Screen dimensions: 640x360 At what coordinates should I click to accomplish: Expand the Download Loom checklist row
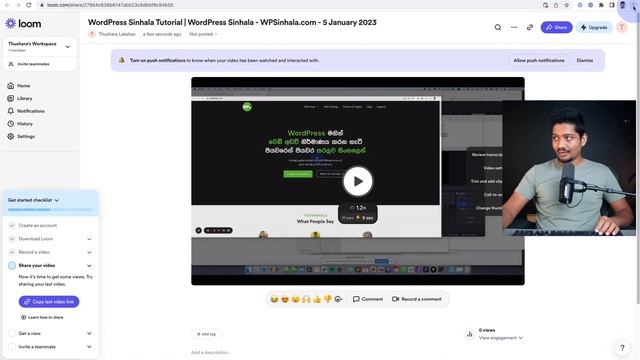pyautogui.click(x=89, y=239)
